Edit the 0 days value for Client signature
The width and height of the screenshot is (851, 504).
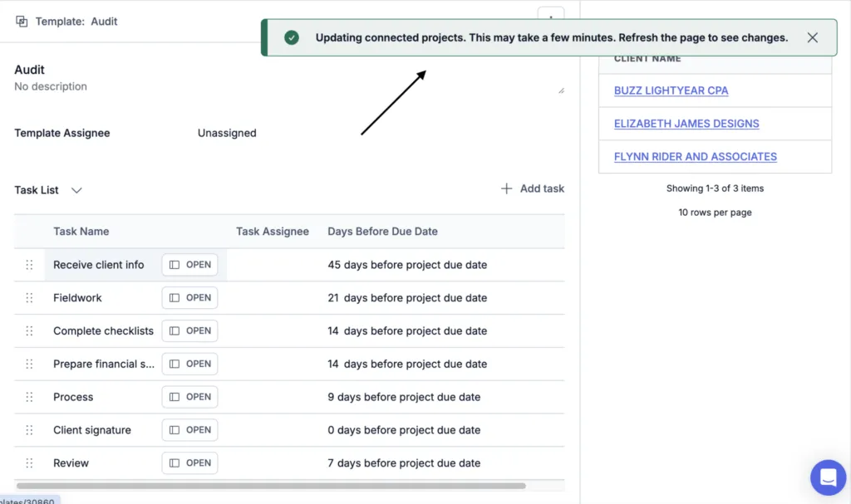click(x=331, y=430)
